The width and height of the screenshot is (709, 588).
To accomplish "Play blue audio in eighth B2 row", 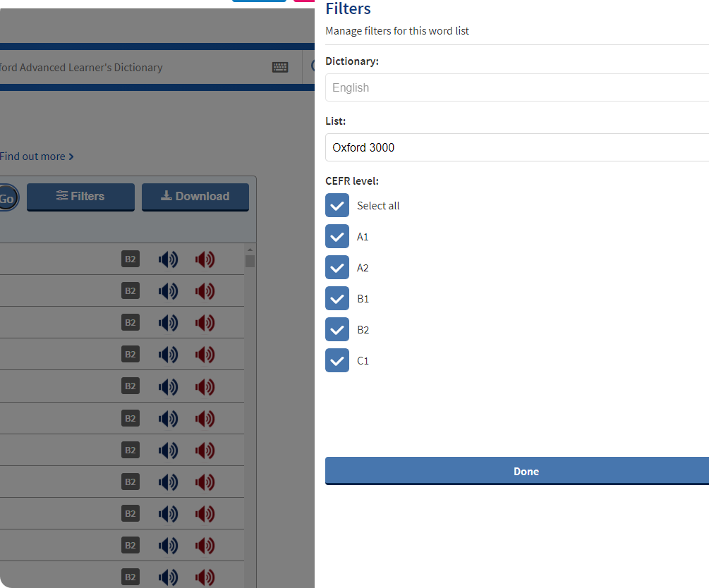I will click(168, 482).
